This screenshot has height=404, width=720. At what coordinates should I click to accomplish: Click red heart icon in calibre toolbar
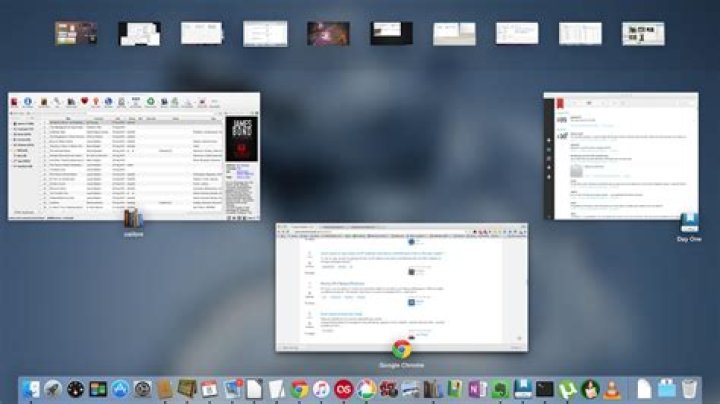(84, 101)
